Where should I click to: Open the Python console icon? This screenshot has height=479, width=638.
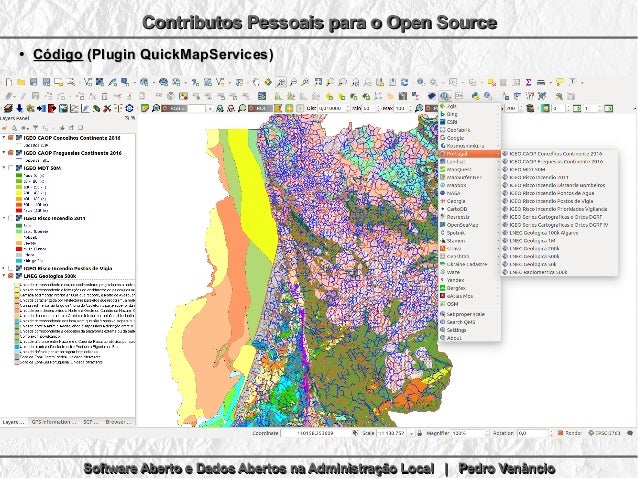475,96
